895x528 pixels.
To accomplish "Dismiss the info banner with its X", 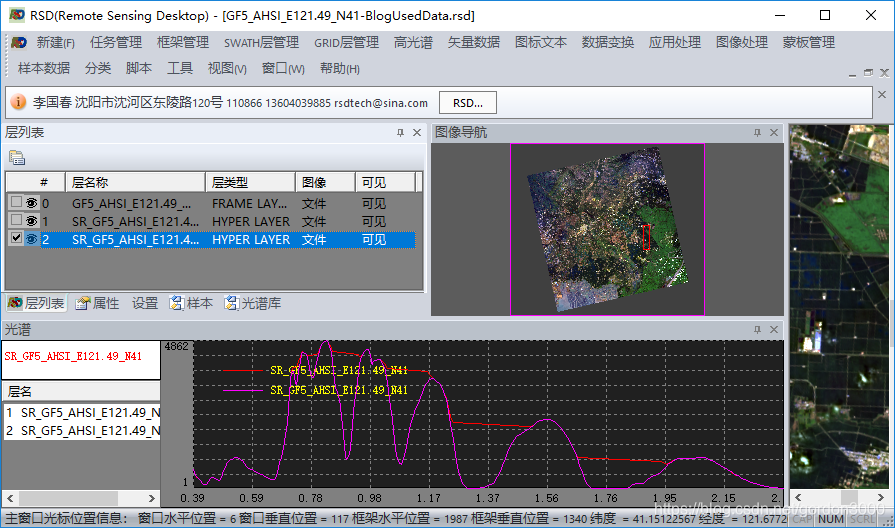I will tap(882, 95).
